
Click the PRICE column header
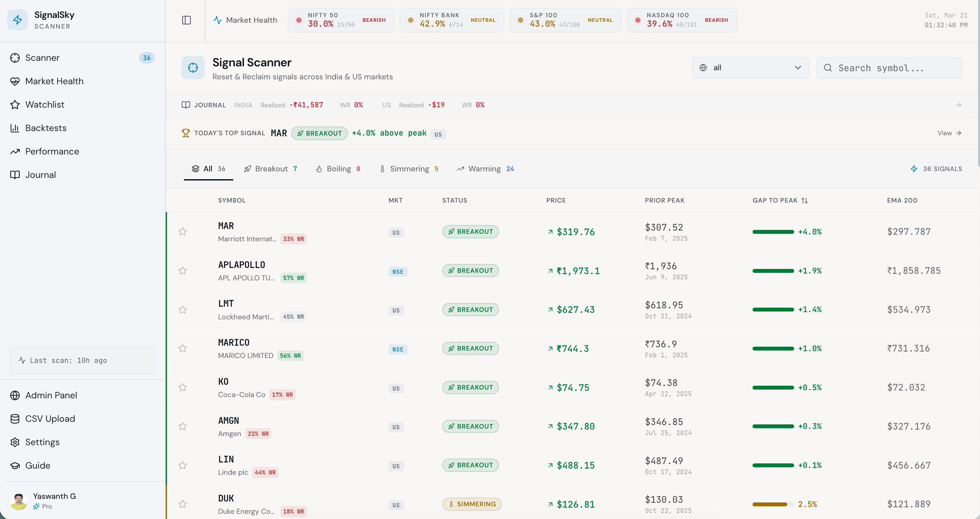tap(556, 201)
